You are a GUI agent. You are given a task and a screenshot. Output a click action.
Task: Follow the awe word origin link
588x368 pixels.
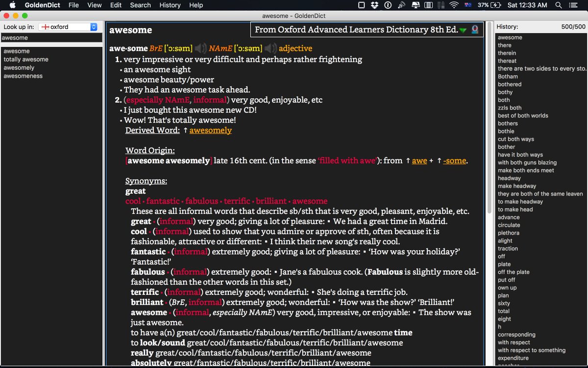pos(419,160)
